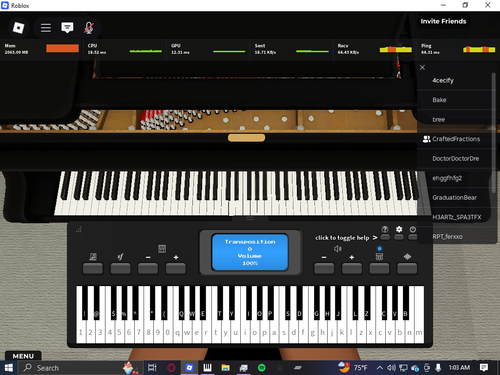Click the taskbar Search box
The image size is (500, 375).
click(x=81, y=368)
